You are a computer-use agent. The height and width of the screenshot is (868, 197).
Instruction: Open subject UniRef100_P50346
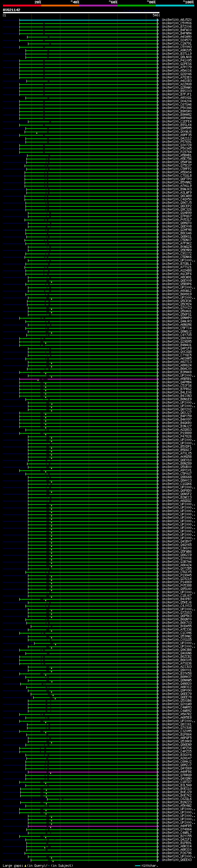tap(177, 108)
